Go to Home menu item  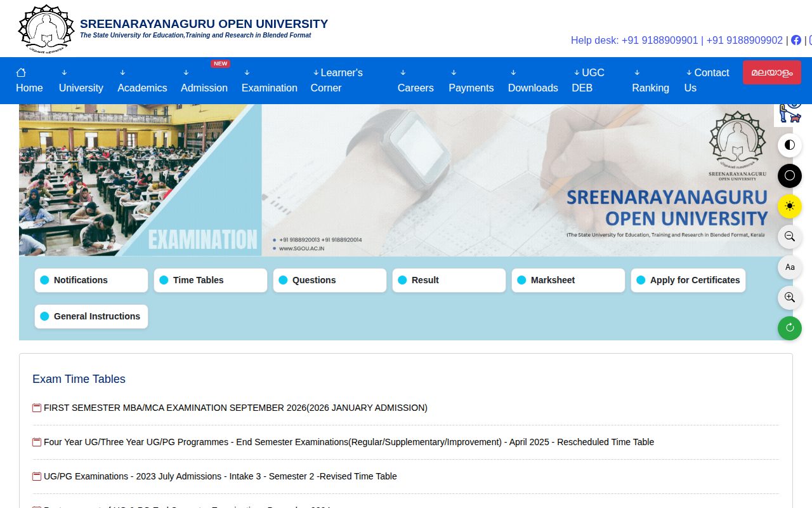tap(29, 81)
